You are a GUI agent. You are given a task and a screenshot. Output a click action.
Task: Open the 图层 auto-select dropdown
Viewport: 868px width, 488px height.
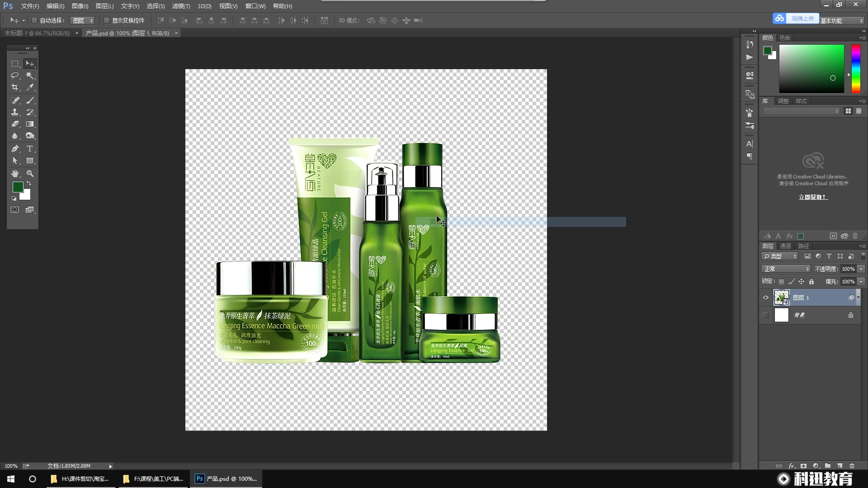[x=82, y=20]
